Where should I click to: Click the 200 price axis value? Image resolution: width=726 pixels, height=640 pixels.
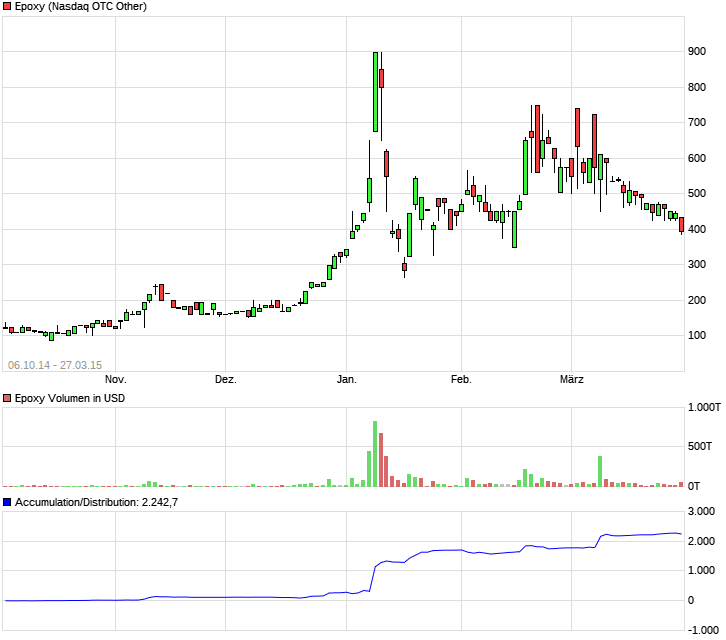pos(697,300)
